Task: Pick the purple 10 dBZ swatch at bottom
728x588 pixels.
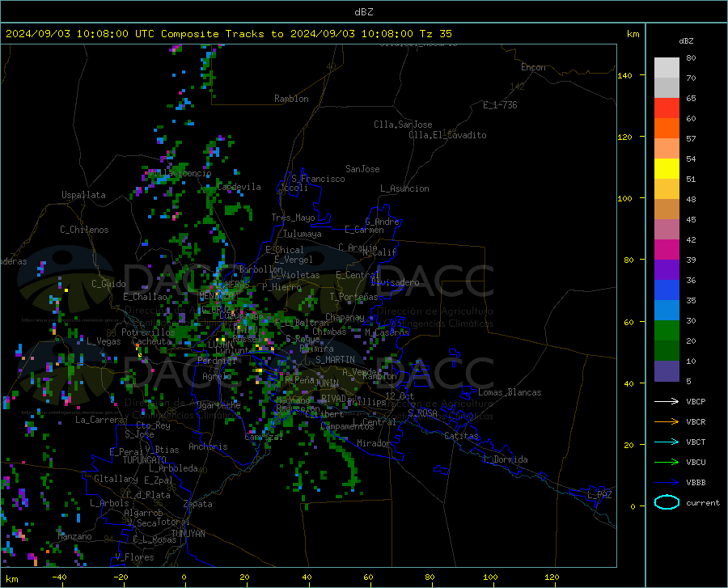Action: click(x=667, y=371)
